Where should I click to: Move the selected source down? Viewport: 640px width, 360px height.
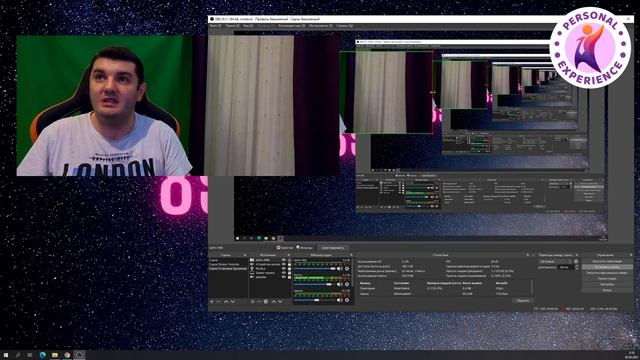tap(280, 302)
